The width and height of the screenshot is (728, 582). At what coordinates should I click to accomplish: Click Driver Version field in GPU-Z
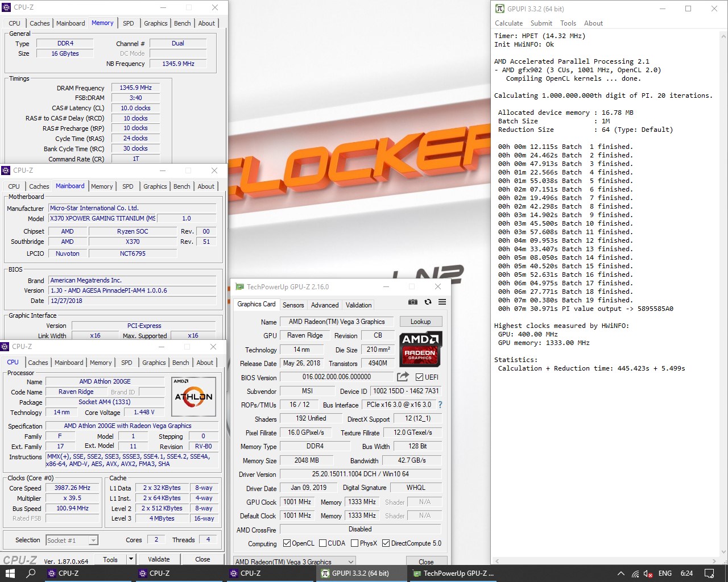pos(361,474)
